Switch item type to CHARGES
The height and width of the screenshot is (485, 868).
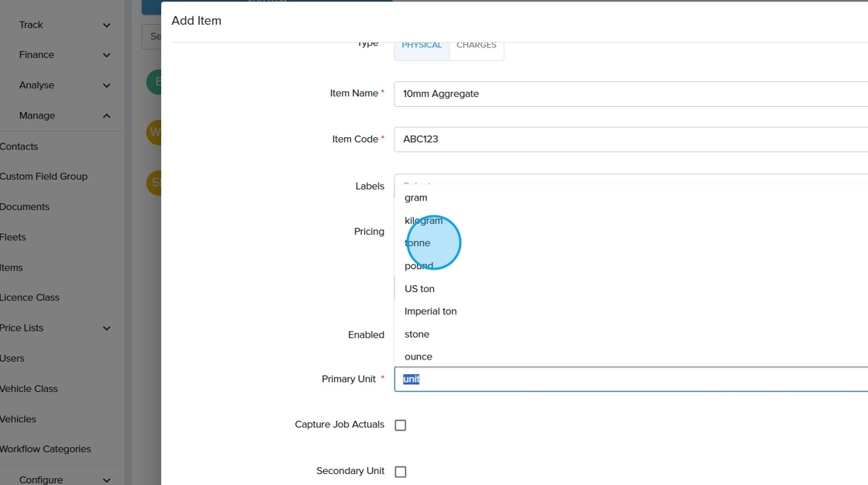(477, 46)
